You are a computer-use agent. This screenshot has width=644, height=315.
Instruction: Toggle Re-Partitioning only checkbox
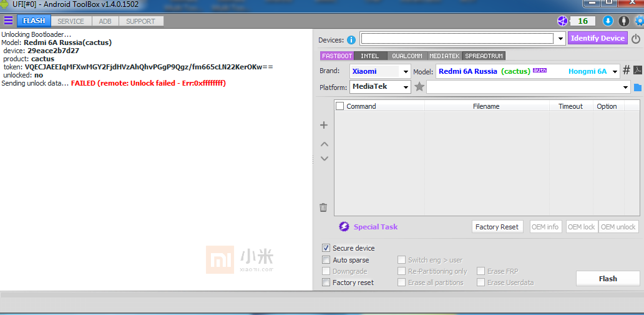[401, 271]
